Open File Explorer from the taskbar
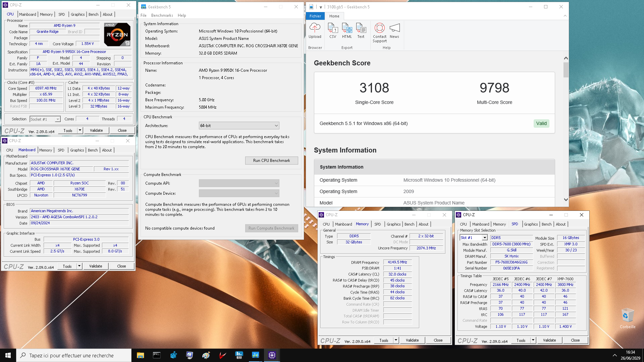Image resolution: width=644 pixels, height=362 pixels. (140, 355)
